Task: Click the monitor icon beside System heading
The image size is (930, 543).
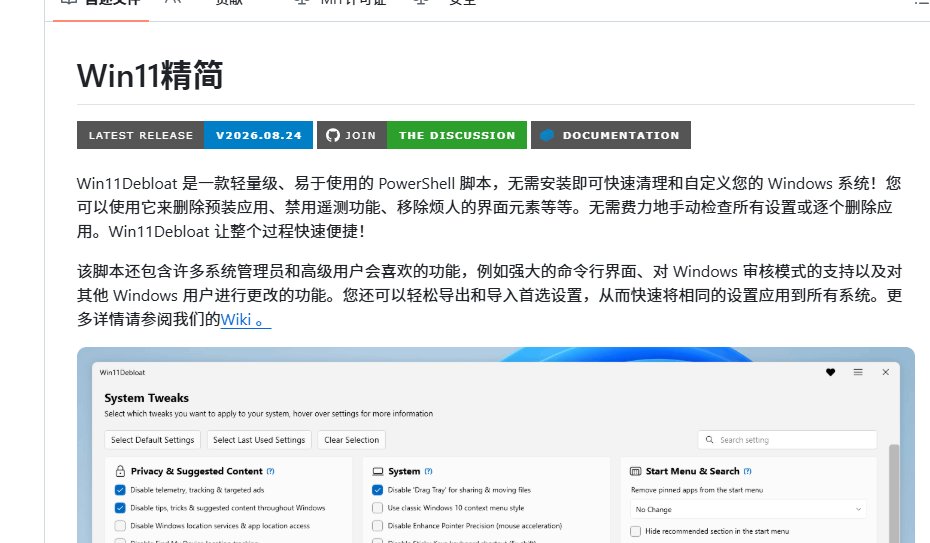Action: (x=378, y=471)
